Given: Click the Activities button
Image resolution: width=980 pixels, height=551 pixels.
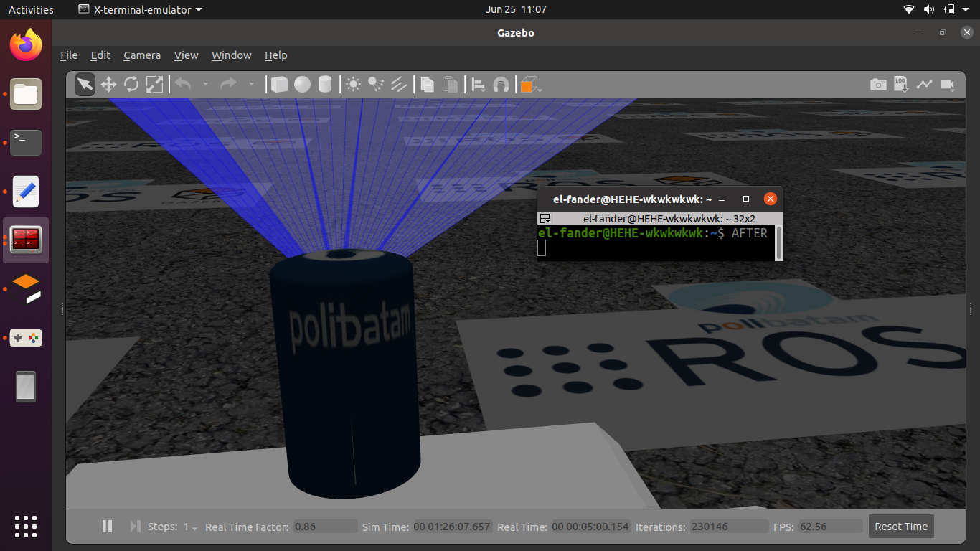Looking at the screenshot, I should (x=31, y=9).
